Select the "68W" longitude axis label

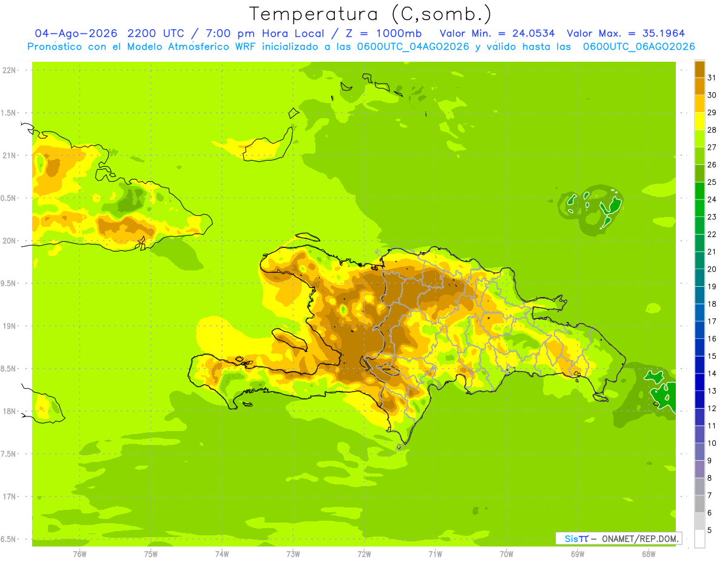(x=649, y=554)
